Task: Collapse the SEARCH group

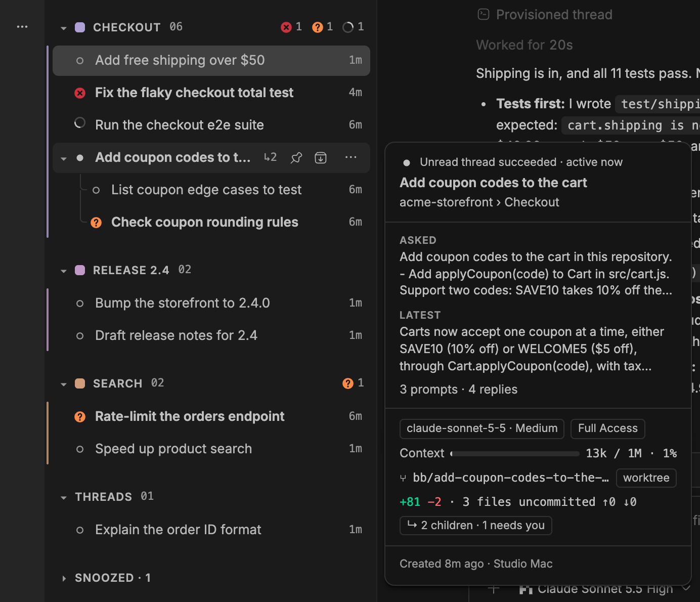Action: coord(64,384)
